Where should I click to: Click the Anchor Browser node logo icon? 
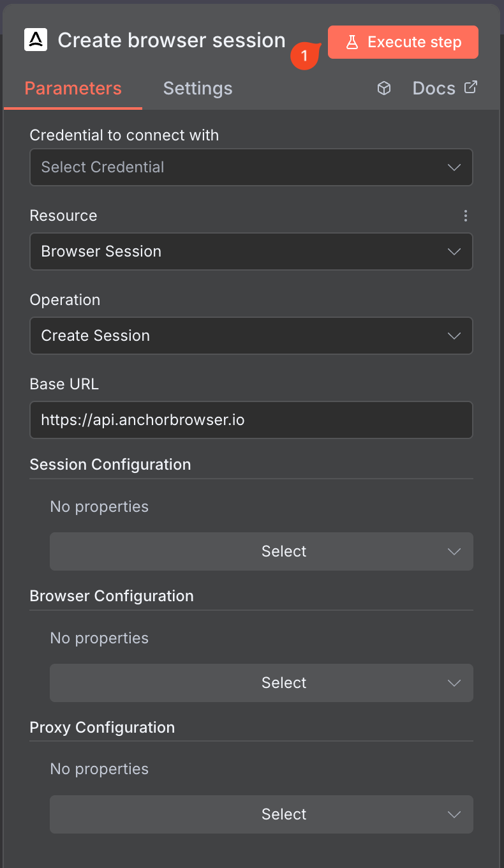coord(36,40)
